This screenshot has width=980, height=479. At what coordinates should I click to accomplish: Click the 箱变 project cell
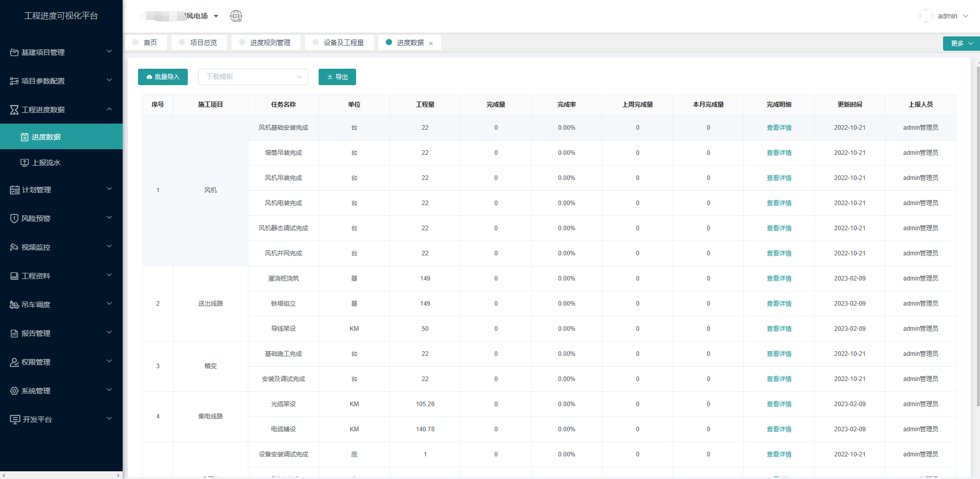tap(210, 366)
